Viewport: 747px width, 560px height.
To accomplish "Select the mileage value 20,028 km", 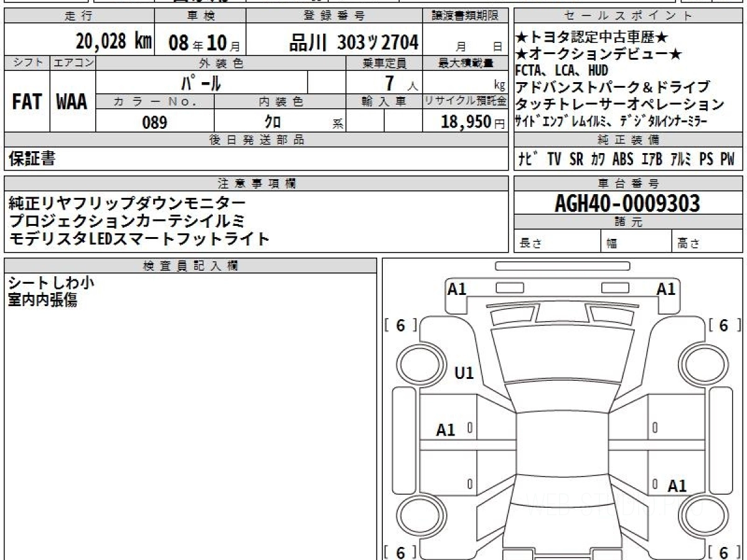I will click(114, 42).
